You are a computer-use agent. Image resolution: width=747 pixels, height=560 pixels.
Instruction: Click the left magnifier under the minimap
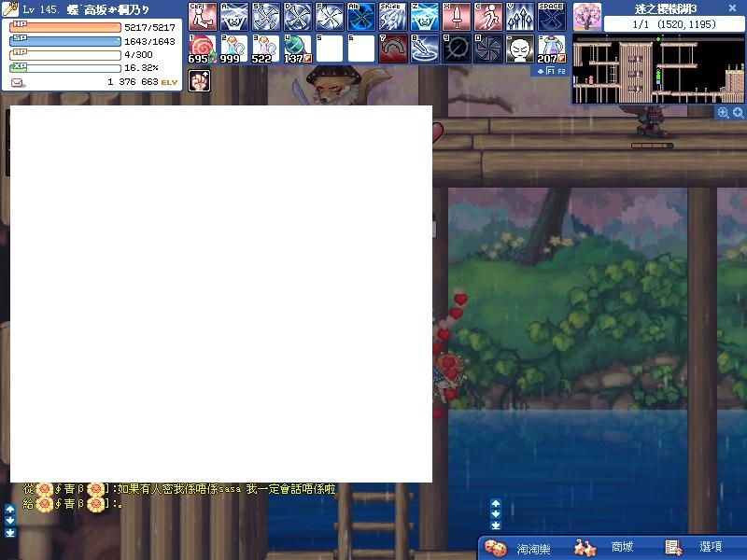click(x=723, y=112)
